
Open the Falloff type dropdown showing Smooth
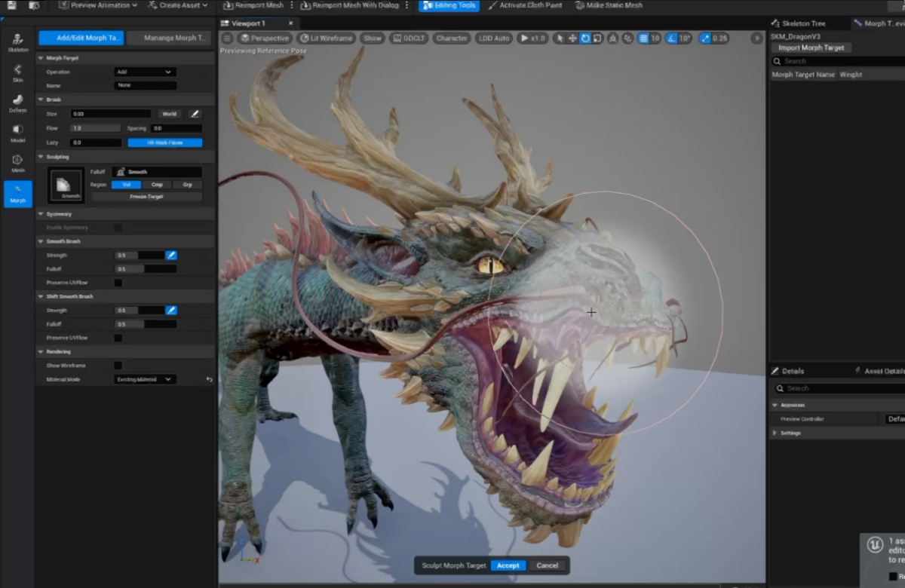[158, 172]
